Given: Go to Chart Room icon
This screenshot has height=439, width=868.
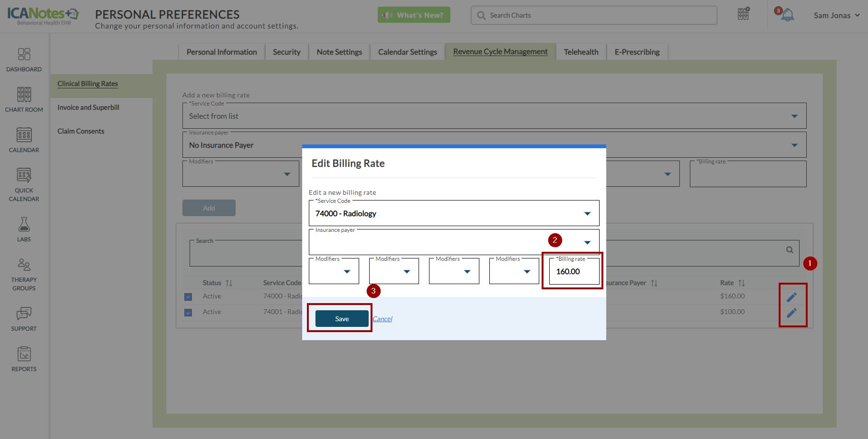Looking at the screenshot, I should click(24, 100).
